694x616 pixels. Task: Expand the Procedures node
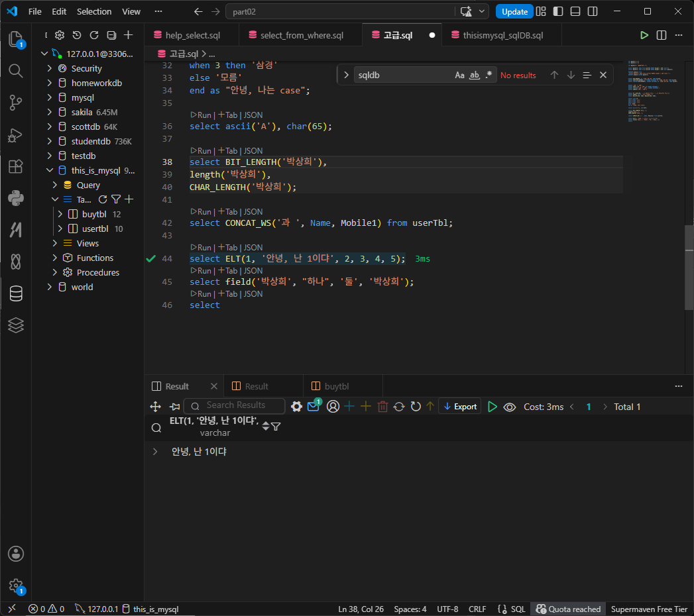tap(55, 272)
